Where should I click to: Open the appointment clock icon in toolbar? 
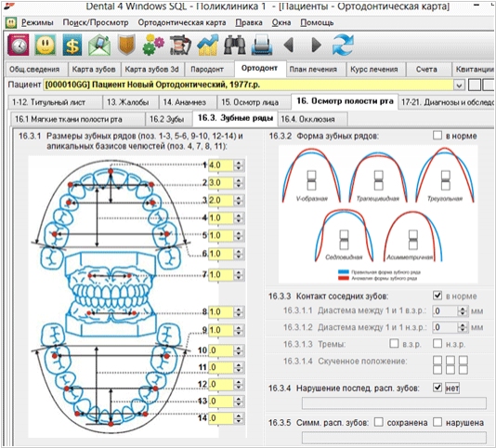[x=19, y=45]
